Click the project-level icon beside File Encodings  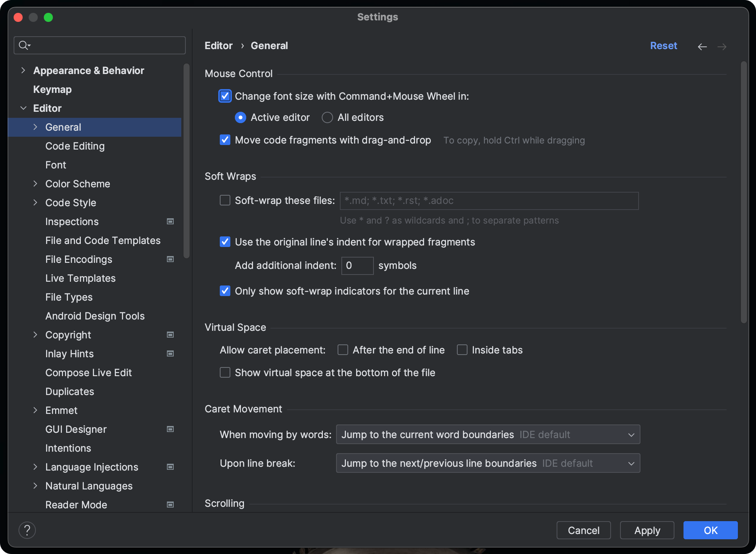pos(170,259)
